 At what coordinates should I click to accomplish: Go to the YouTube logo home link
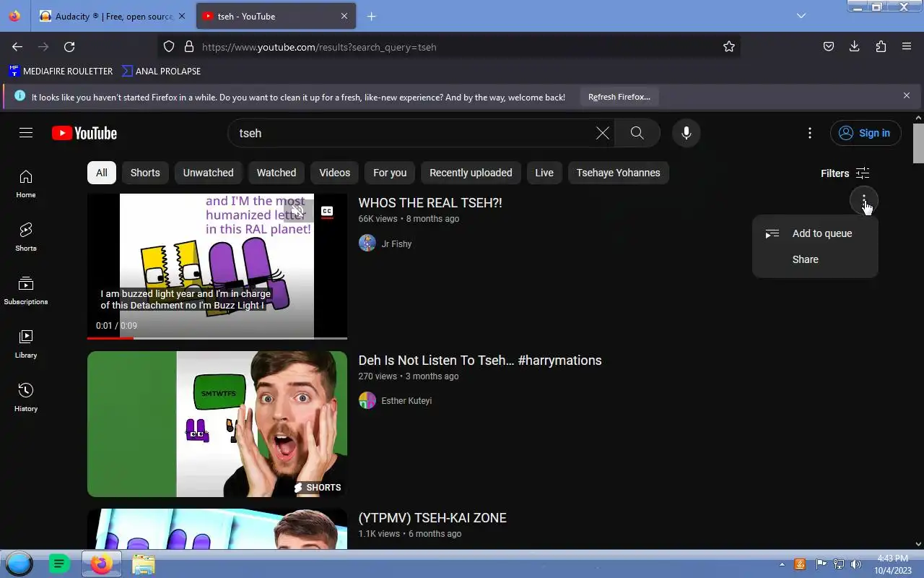[84, 133]
